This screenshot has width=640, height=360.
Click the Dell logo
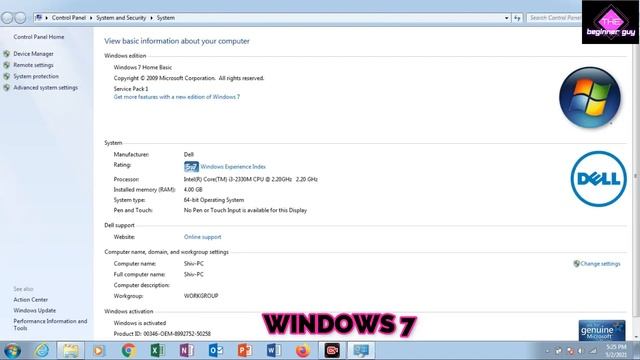(x=598, y=179)
